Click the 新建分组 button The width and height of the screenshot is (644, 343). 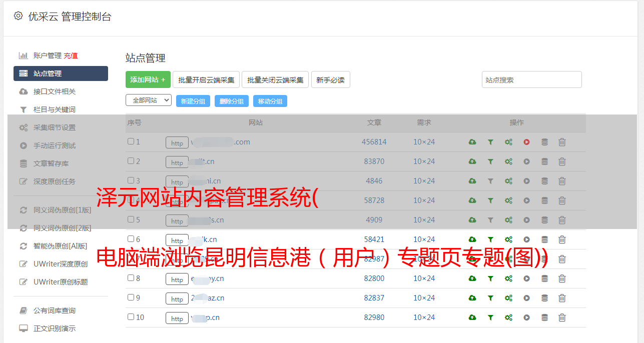193,101
